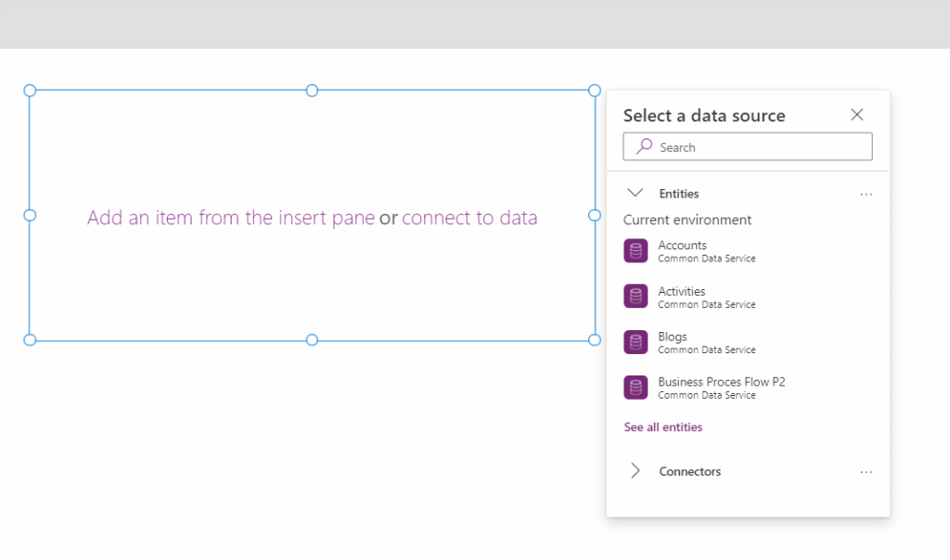Click the Connectors section heading
The width and height of the screenshot is (950, 560).
tap(690, 471)
